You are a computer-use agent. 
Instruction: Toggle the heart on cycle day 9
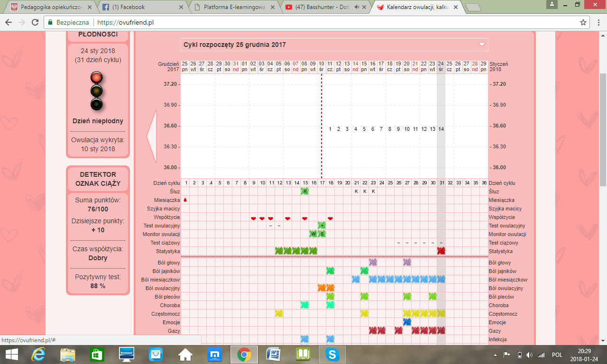click(x=253, y=218)
